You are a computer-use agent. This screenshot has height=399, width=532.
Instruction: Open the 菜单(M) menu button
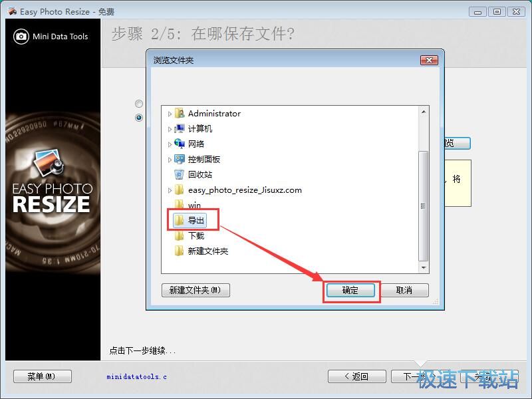pos(43,376)
